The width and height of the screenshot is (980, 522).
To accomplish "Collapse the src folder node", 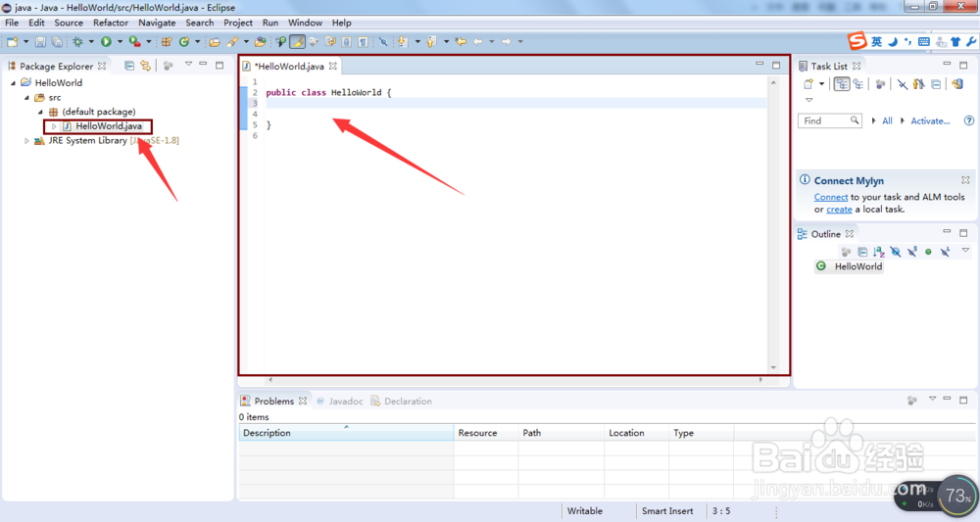I will (26, 97).
